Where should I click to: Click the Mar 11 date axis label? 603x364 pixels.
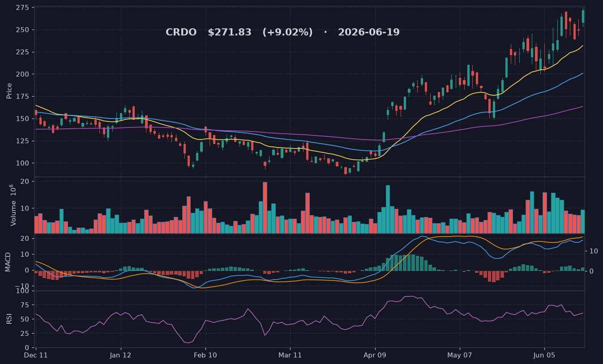(x=290, y=355)
